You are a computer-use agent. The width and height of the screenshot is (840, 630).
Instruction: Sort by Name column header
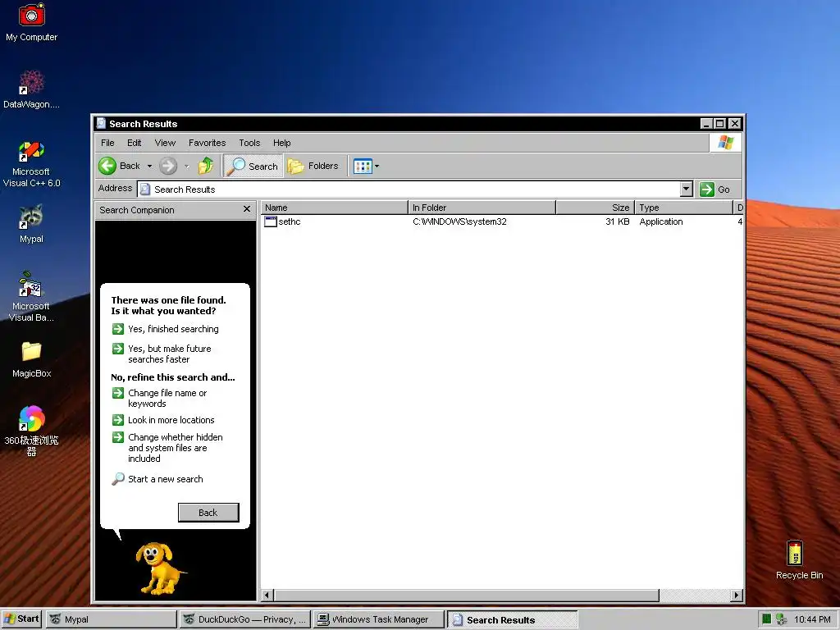[334, 208]
